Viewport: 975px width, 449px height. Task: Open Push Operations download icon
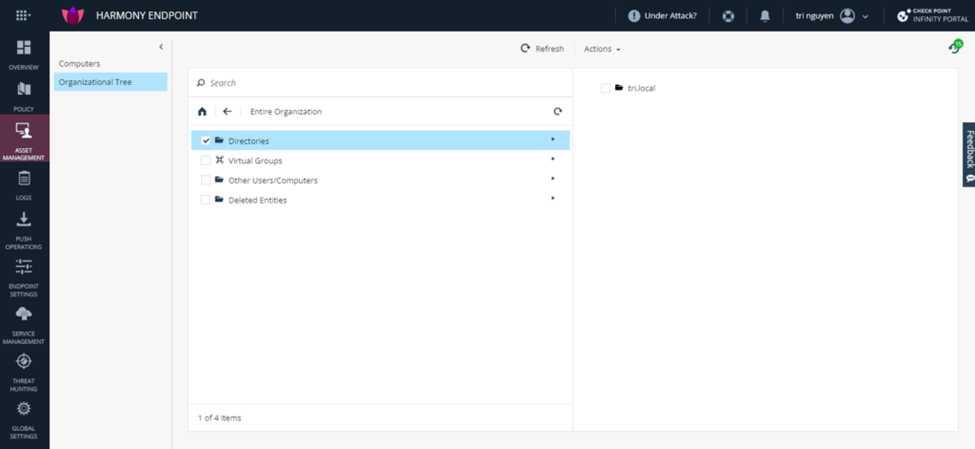coord(24,219)
